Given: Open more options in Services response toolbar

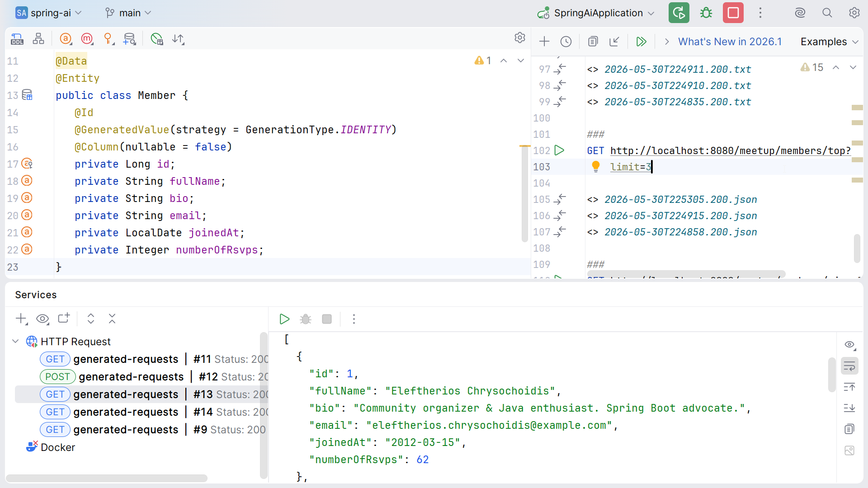Looking at the screenshot, I should [354, 319].
